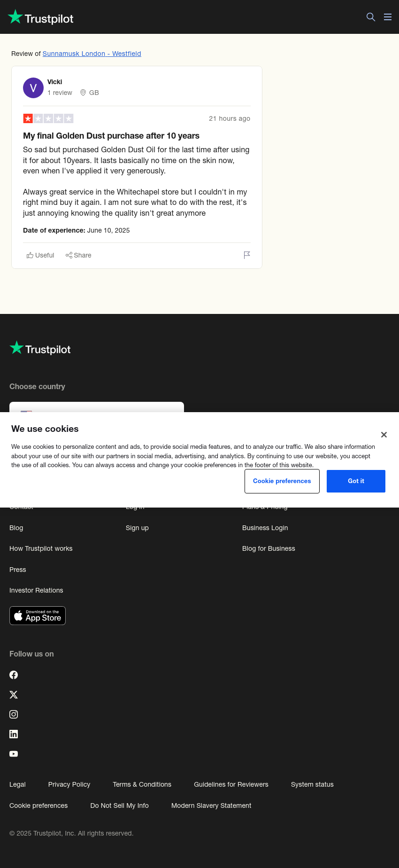Open the Blog footer link

(16, 528)
